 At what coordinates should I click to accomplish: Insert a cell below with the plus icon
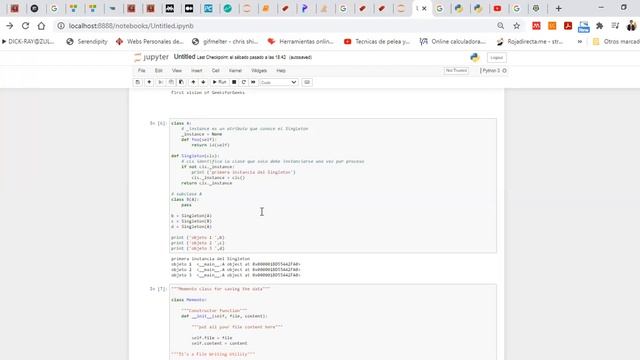point(149,82)
